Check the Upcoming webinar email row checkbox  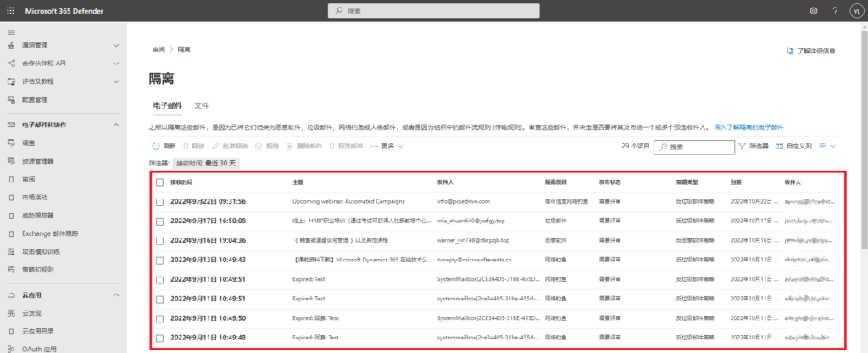click(x=159, y=201)
